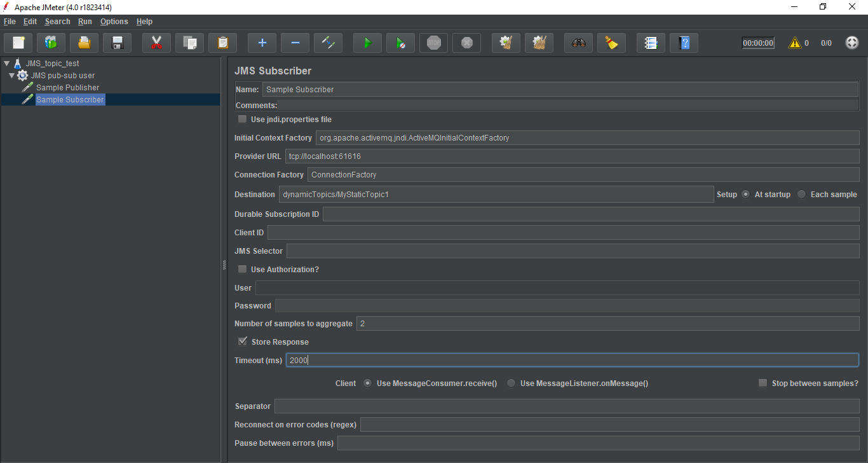Viewport: 868px width, 463px height.
Task: Click the Collapse All minus icon
Action: [x=295, y=43]
